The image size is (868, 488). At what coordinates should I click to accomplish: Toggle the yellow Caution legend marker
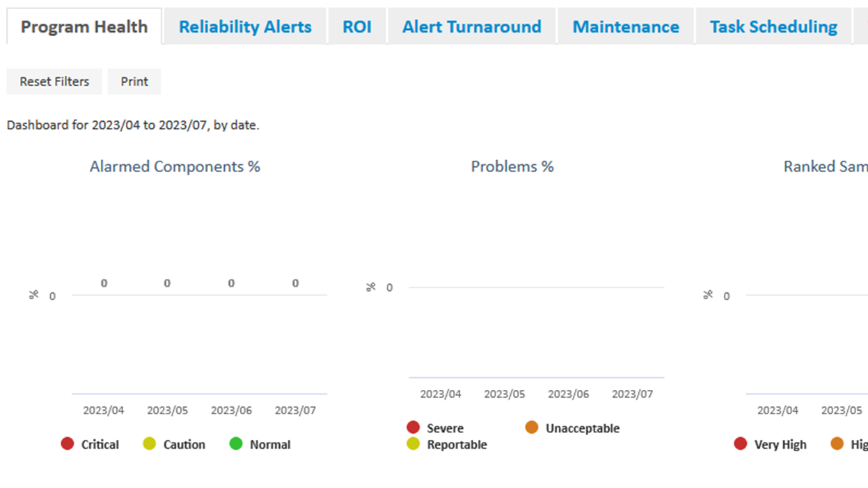(x=150, y=444)
